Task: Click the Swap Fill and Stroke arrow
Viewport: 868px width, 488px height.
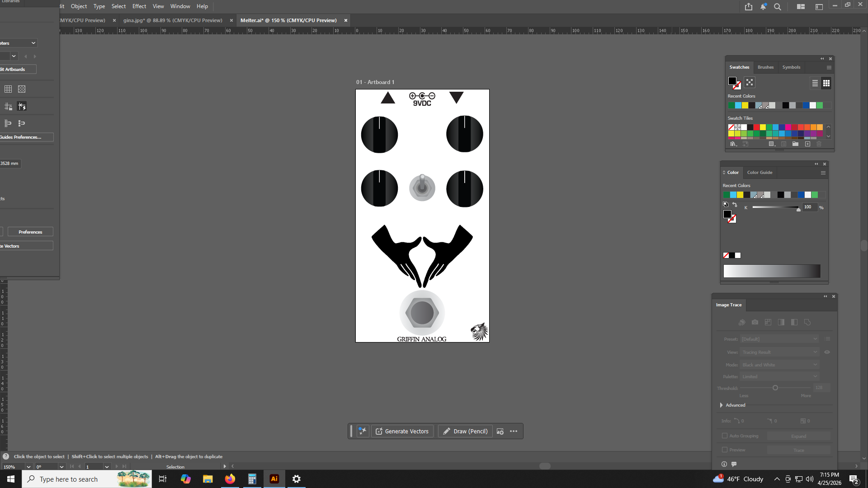Action: pos(735,205)
